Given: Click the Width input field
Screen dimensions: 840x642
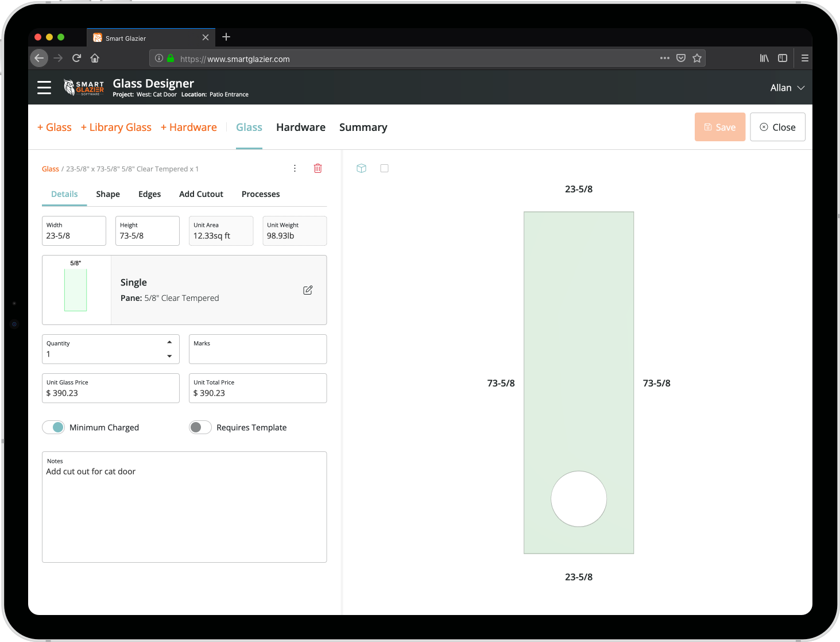Looking at the screenshot, I should point(74,231).
